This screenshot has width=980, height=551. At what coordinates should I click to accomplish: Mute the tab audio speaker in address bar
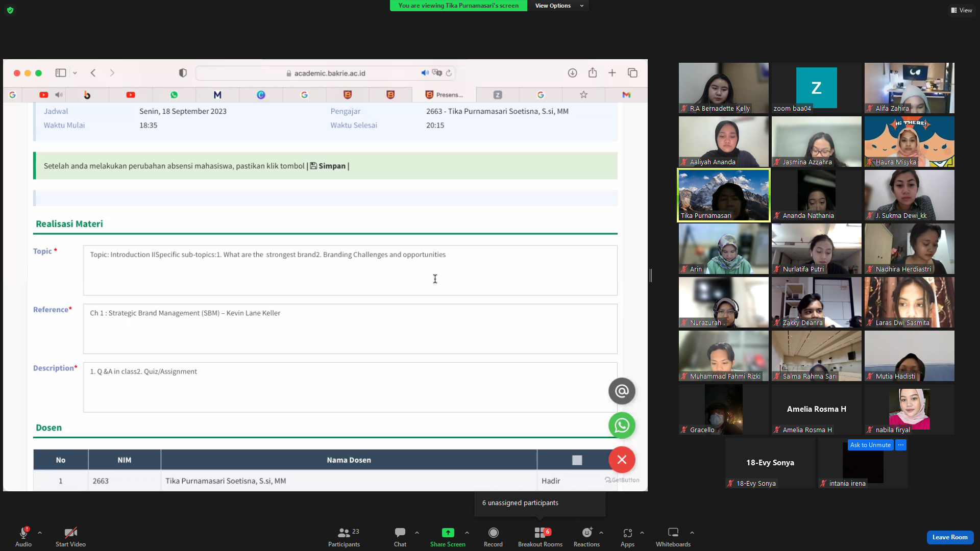425,73
